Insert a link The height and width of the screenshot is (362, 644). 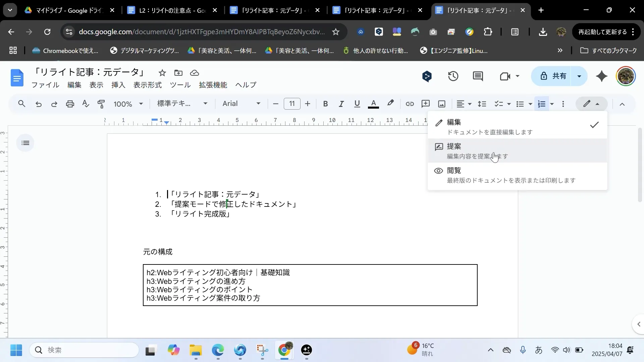tap(410, 104)
